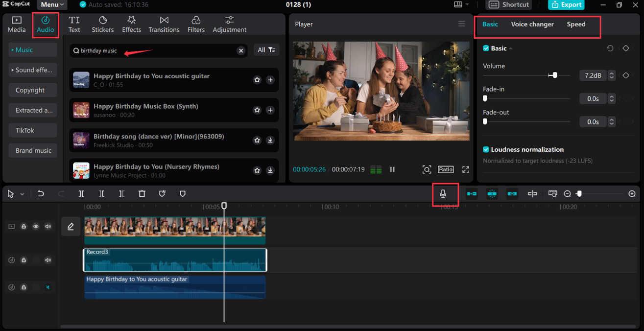The height and width of the screenshot is (331, 644).
Task: Favorite Birthday song dance ver track
Action: point(257,141)
